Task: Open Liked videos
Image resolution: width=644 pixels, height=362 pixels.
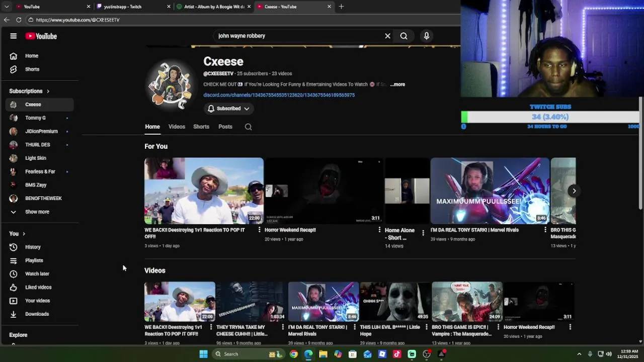Action: click(39, 287)
